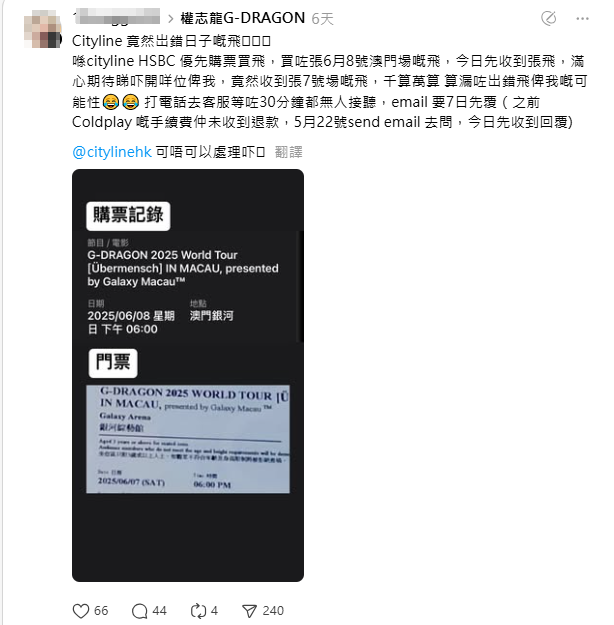614x625 pixels.
Task: Click the 6天 post timestamp
Action: click(322, 19)
